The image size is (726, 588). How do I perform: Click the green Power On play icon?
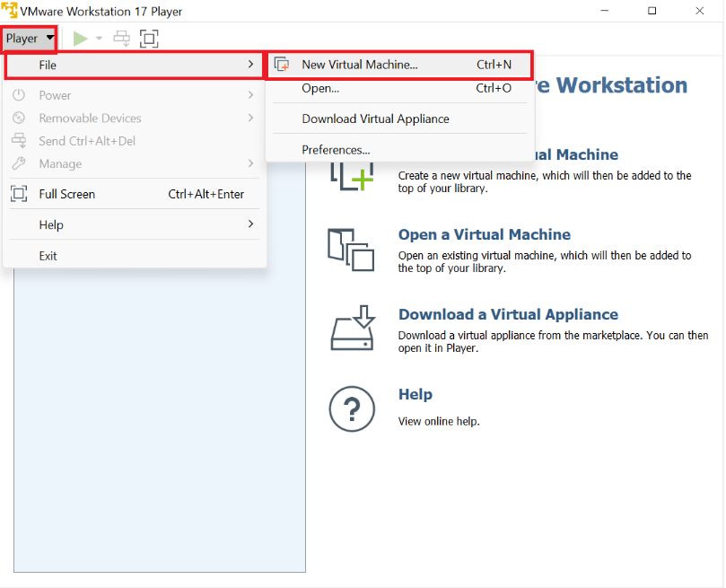(x=80, y=39)
